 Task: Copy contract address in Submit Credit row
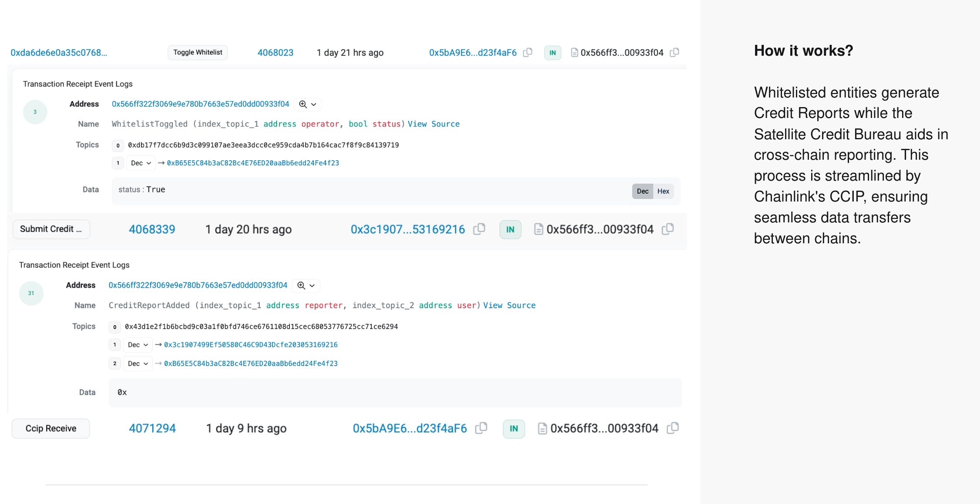pos(668,229)
